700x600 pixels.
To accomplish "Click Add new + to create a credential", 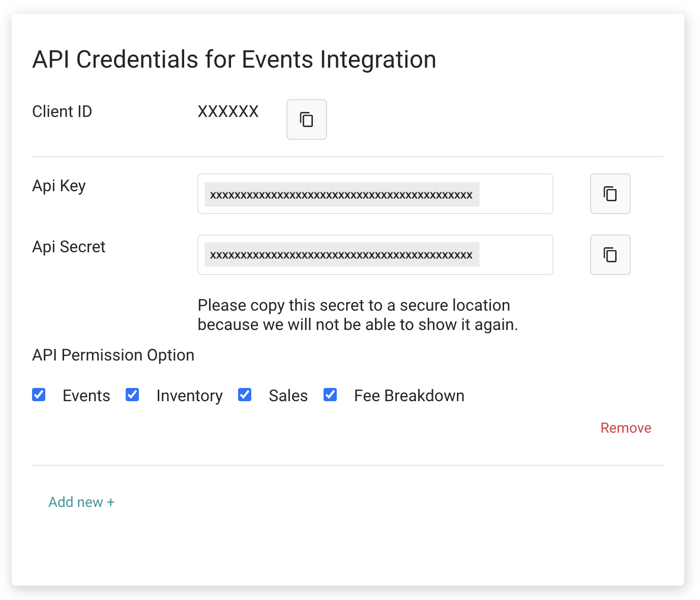I will [x=81, y=502].
